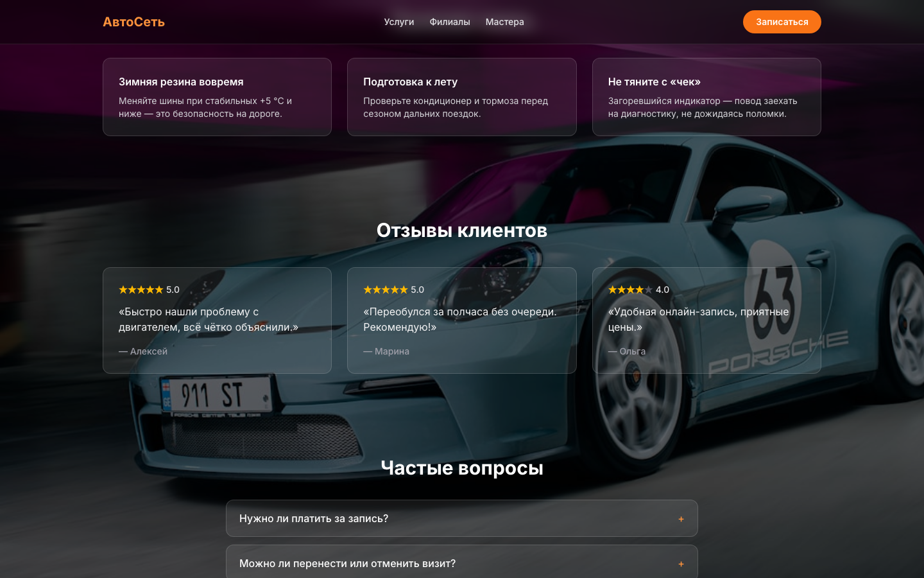Open the Мастера menu item
This screenshot has height=578, width=924.
coord(505,22)
